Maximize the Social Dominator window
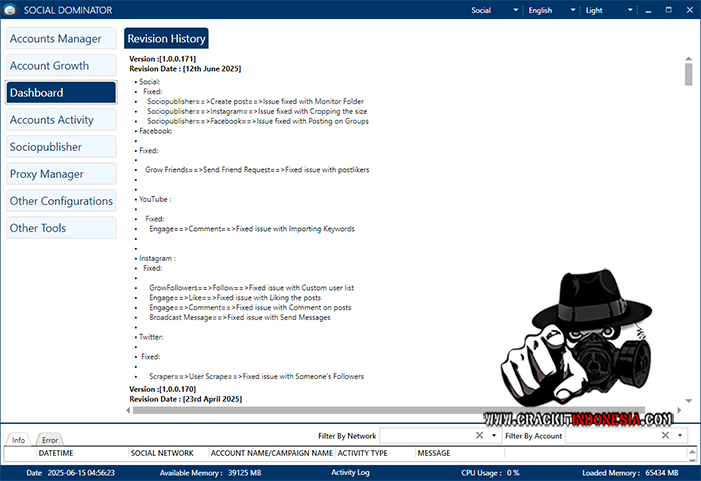Viewport: 701px width, 481px height. (x=663, y=10)
